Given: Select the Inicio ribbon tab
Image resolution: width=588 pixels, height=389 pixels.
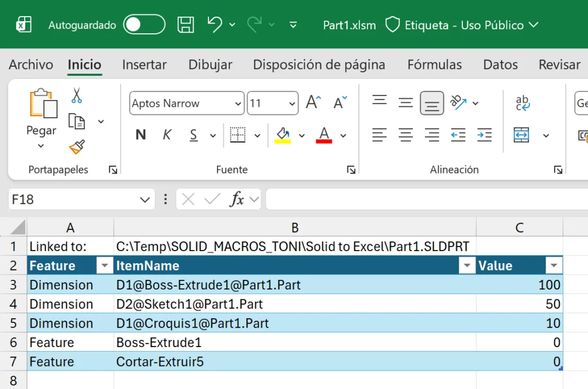Looking at the screenshot, I should 84,64.
